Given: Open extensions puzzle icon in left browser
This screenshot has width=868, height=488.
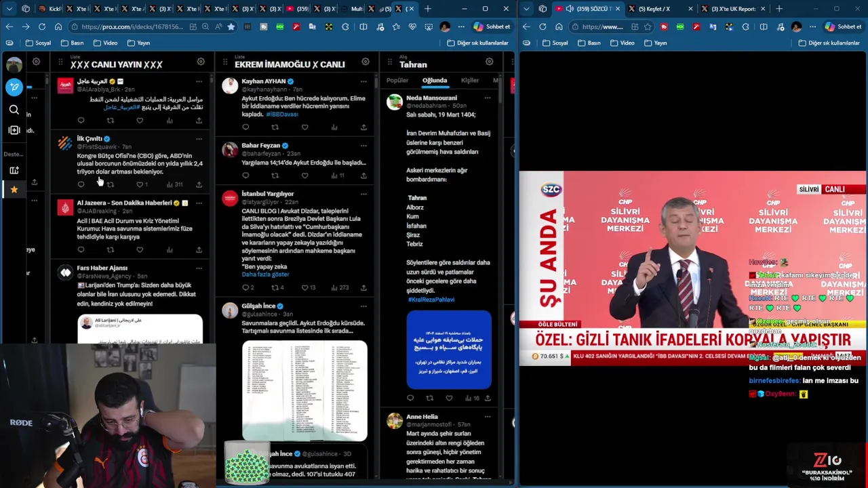Looking at the screenshot, I should [x=345, y=26].
